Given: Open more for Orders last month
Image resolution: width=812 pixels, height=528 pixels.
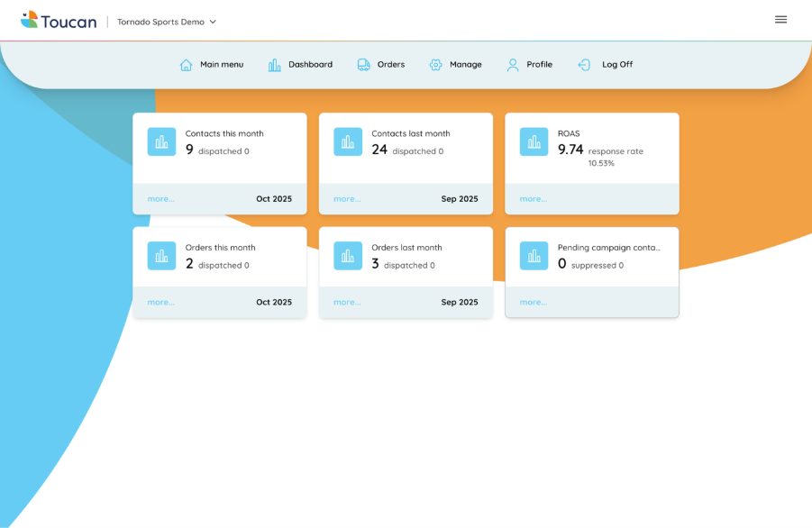Looking at the screenshot, I should point(347,303).
